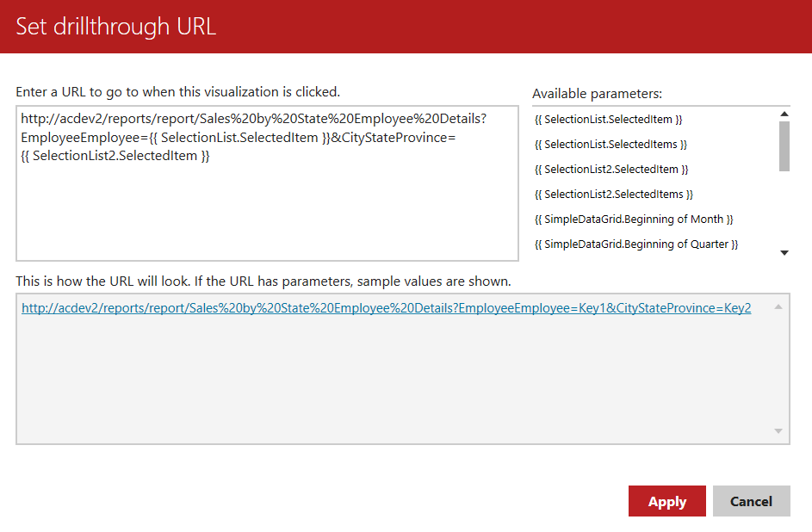Click the 'Available parameters:' label
The height and width of the screenshot is (532, 812).
tap(597, 94)
